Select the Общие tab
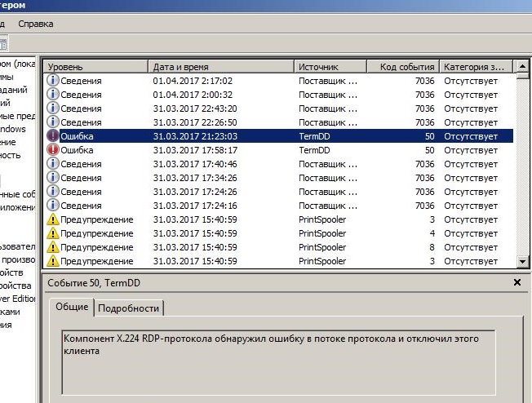The width and height of the screenshot is (532, 403). coord(71,307)
